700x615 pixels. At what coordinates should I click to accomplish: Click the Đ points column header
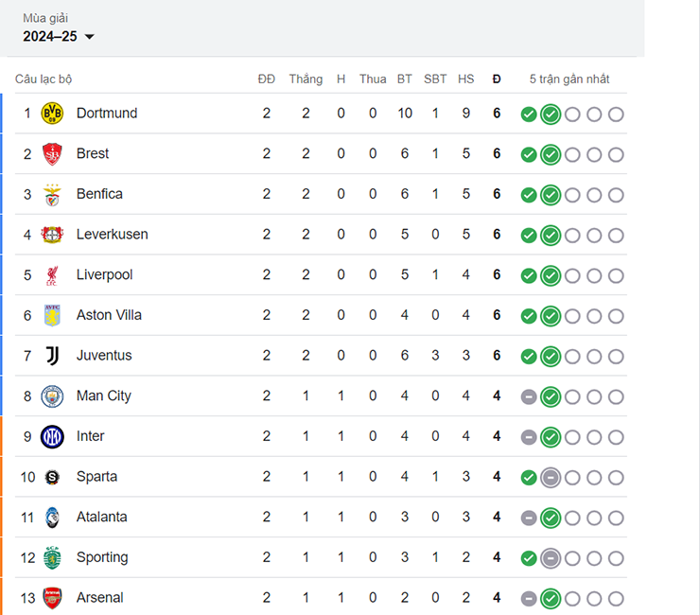[x=497, y=79]
